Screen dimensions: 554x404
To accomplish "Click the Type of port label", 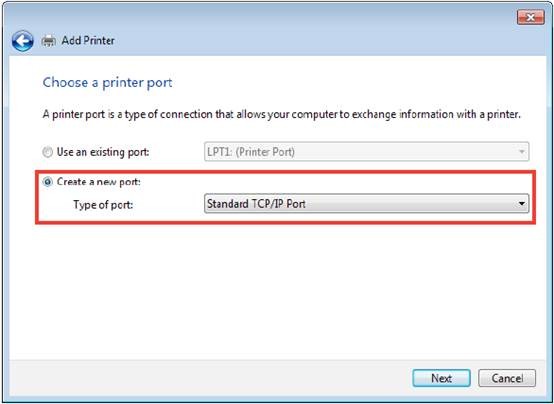I will 103,205.
